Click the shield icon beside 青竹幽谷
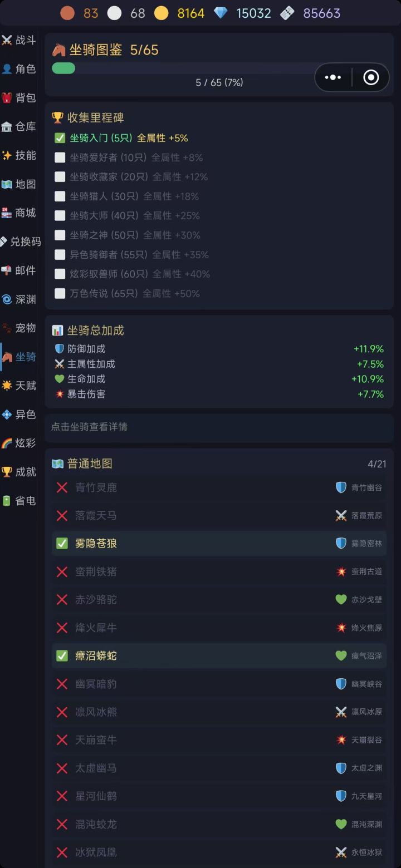401x868 pixels. [341, 487]
